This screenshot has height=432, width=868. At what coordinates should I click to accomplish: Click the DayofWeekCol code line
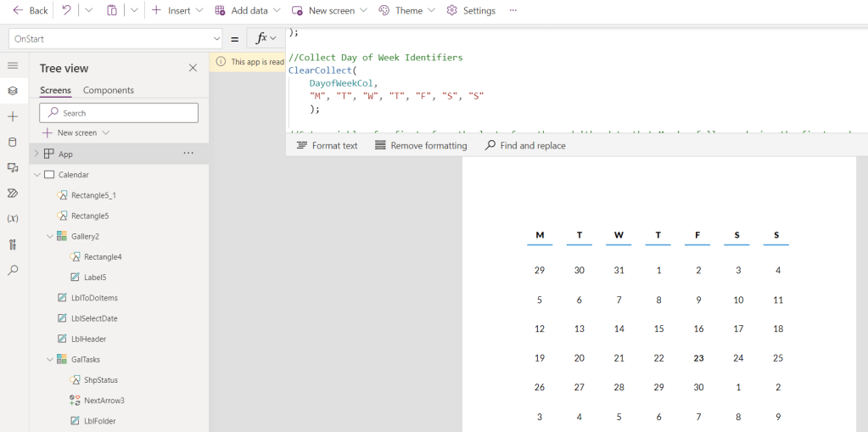344,83
